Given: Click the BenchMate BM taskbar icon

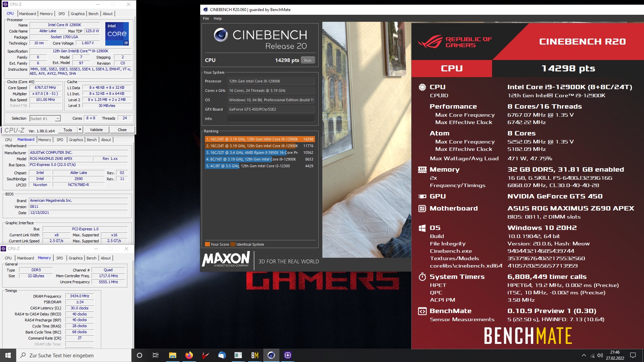Looking at the screenshot, I should (255, 355).
